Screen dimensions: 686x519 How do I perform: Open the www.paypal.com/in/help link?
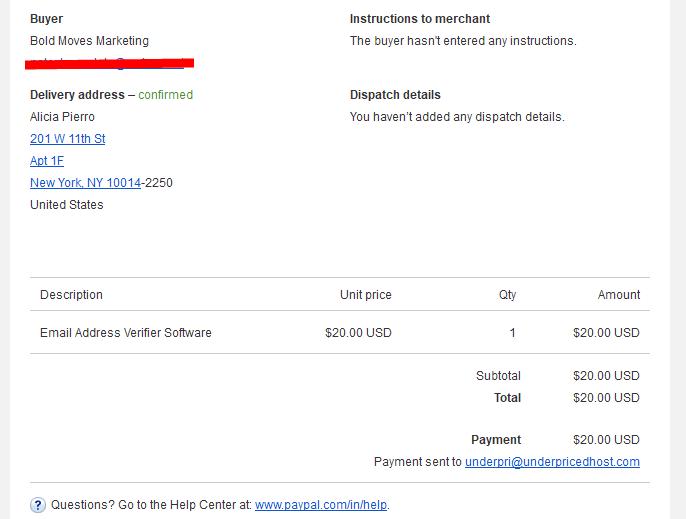[x=321, y=505]
